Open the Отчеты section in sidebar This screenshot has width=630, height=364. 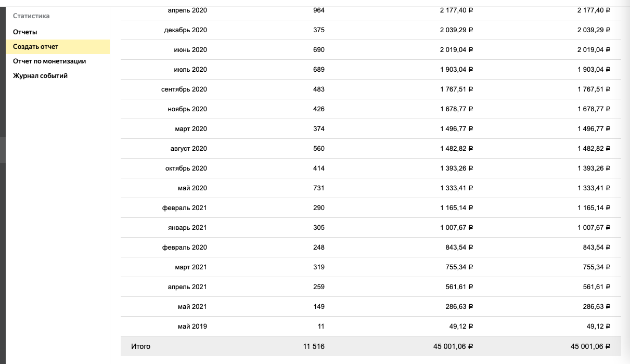(x=25, y=32)
